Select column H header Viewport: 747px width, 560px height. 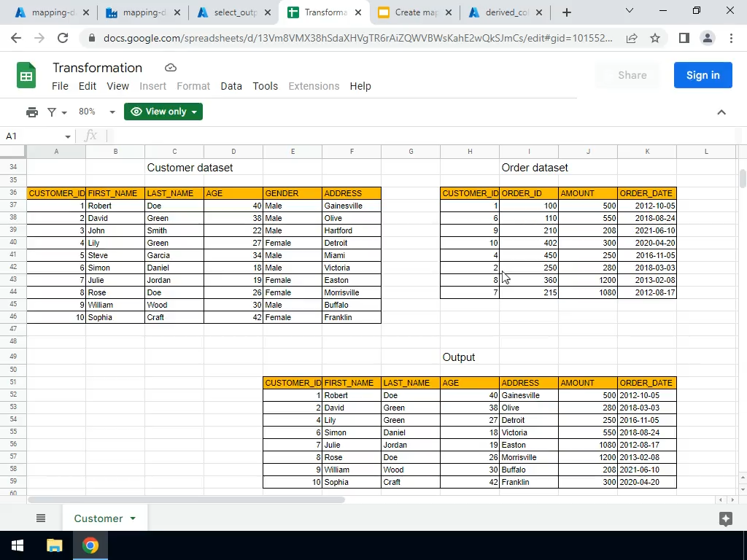tap(470, 152)
